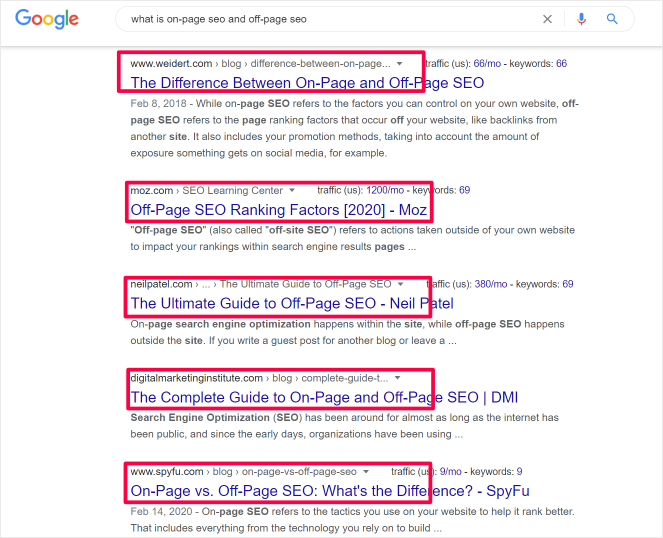Click the moz.com › SEO Learning Center breadcrumb
Viewport: 663px width, 538px height.
[x=206, y=190]
